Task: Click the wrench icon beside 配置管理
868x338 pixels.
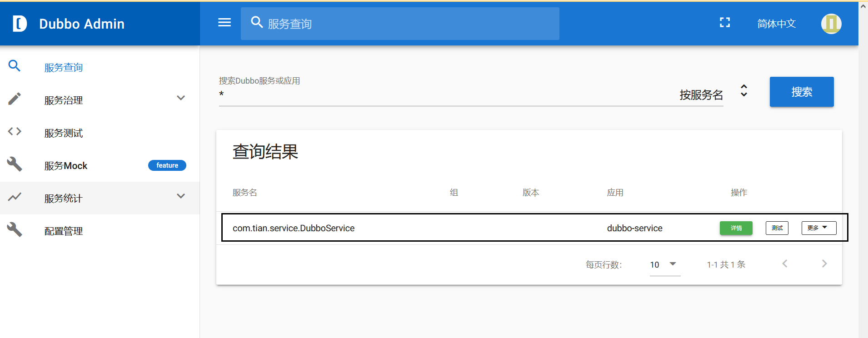Action: pos(15,229)
